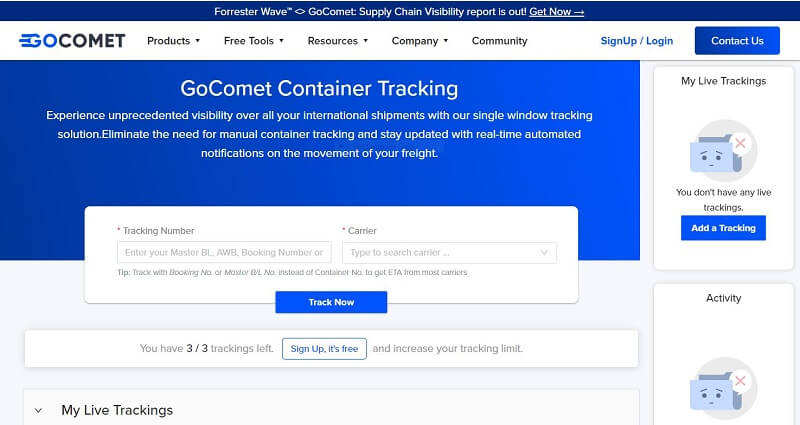Open the Free Tools dropdown menu
The image size is (800, 425).
point(254,41)
